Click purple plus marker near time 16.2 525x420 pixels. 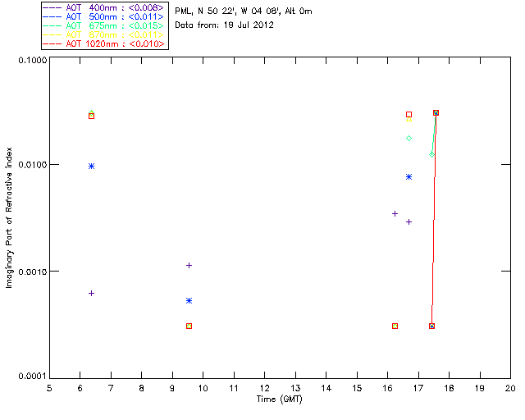395,213
